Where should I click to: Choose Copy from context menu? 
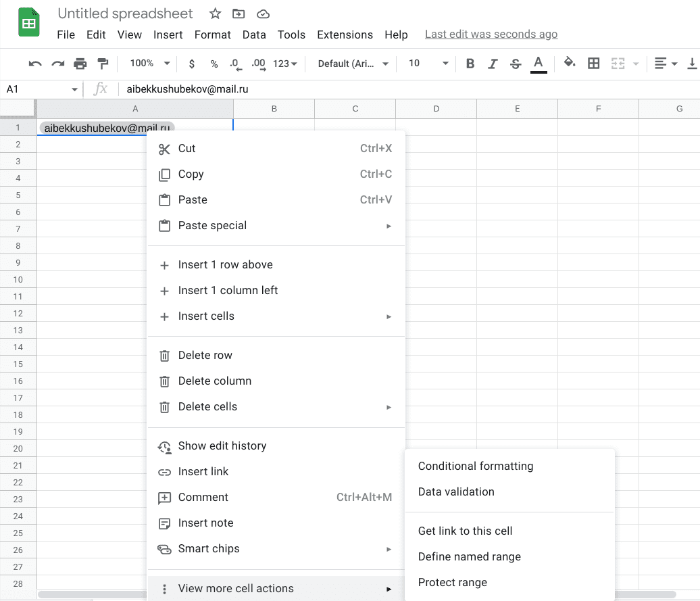point(276,174)
